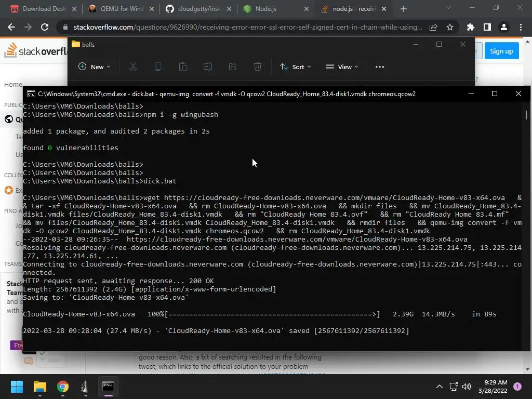This screenshot has width=532, height=399.
Task: Maximize the balls Explorer window
Action: pos(439,44)
